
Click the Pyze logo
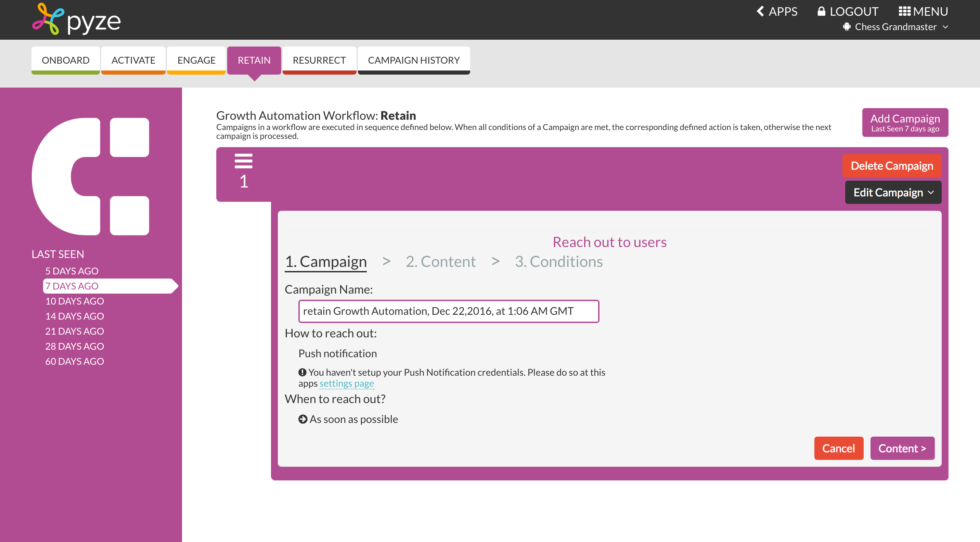coord(76,20)
